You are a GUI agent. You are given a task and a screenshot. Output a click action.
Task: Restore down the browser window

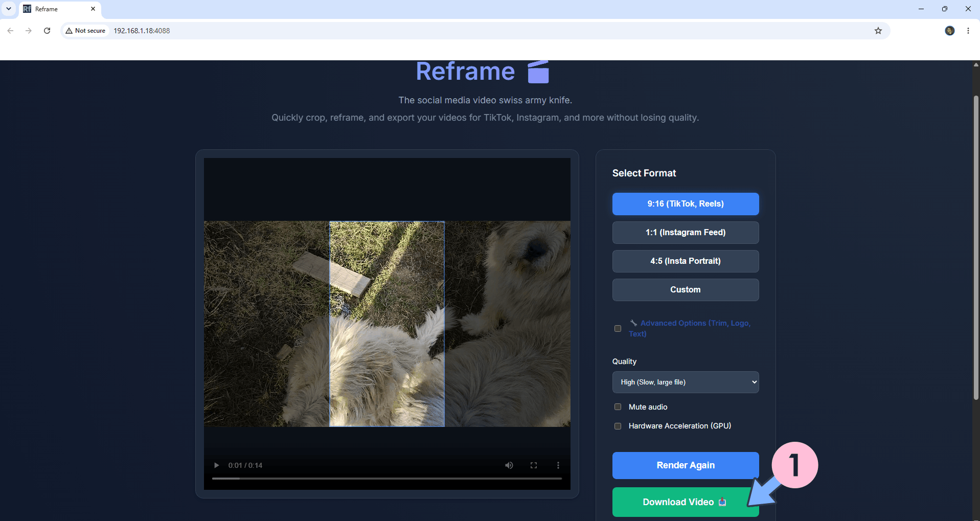(945, 9)
